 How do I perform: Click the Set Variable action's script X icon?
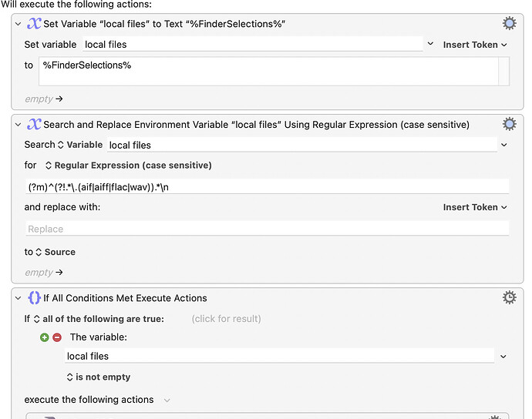pos(34,23)
